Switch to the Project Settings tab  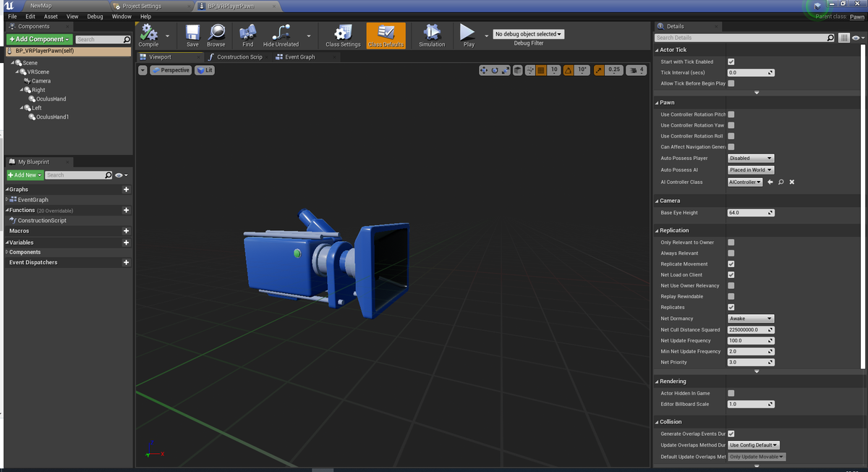[141, 6]
